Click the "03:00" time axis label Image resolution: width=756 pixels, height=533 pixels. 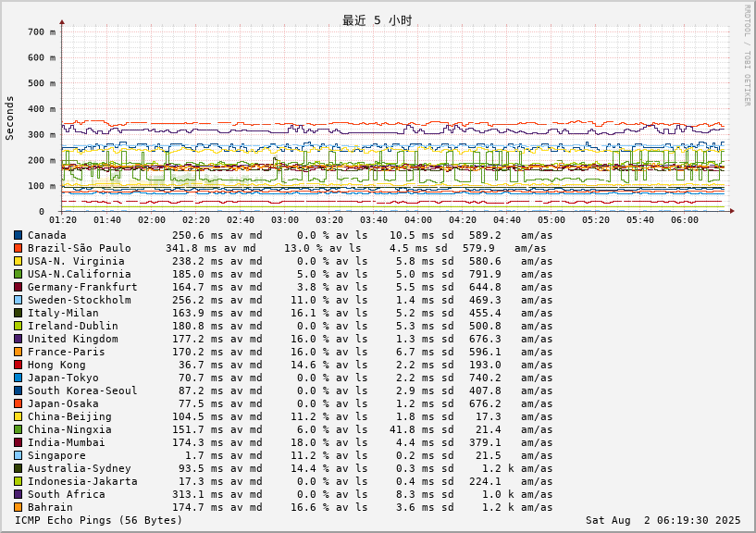coord(285,220)
